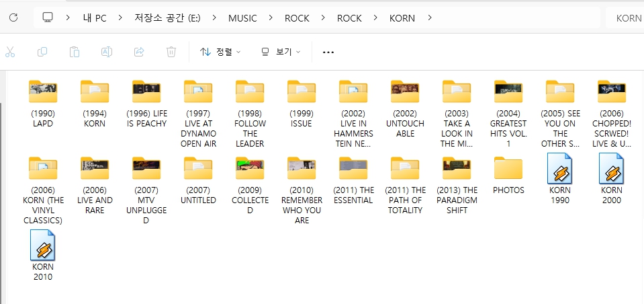The width and height of the screenshot is (644, 304).
Task: Select the (1996) LIFE IS PEACHY folder
Action: (x=146, y=104)
